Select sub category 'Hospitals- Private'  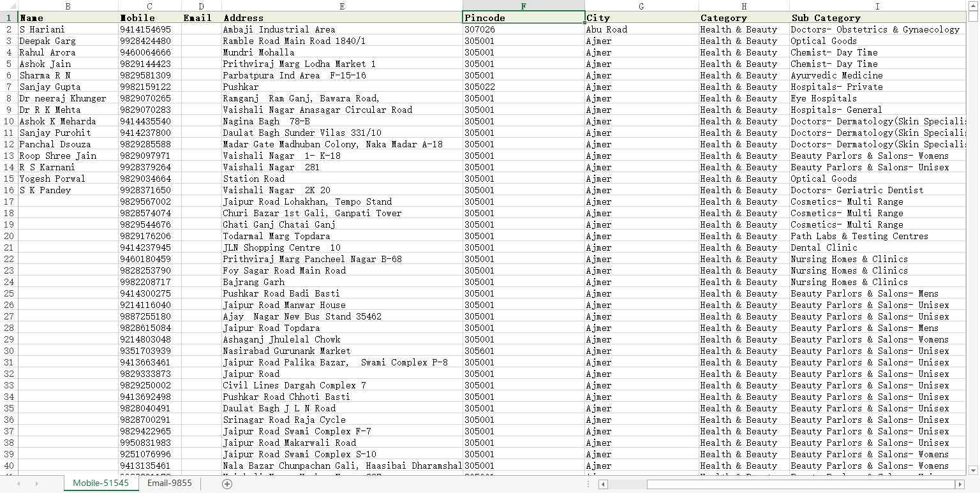[878, 87]
